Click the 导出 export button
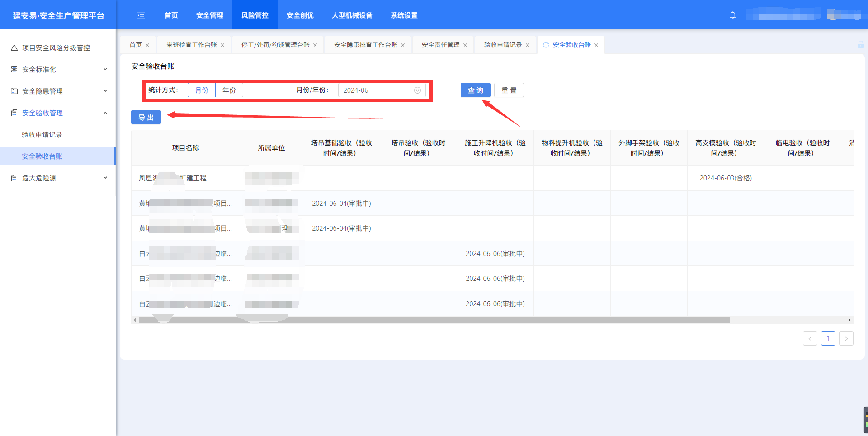This screenshot has height=436, width=868. coord(146,118)
